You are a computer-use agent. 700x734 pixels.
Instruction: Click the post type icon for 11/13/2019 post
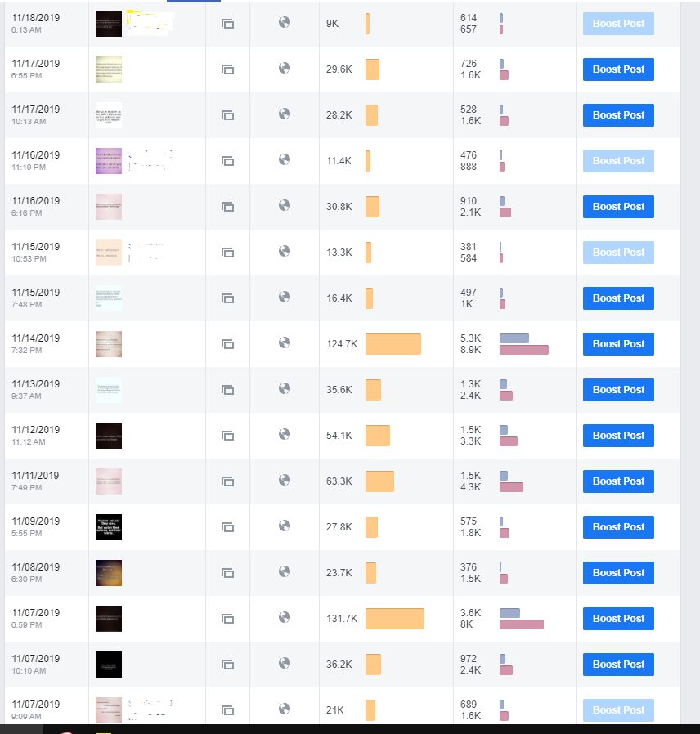click(x=227, y=389)
